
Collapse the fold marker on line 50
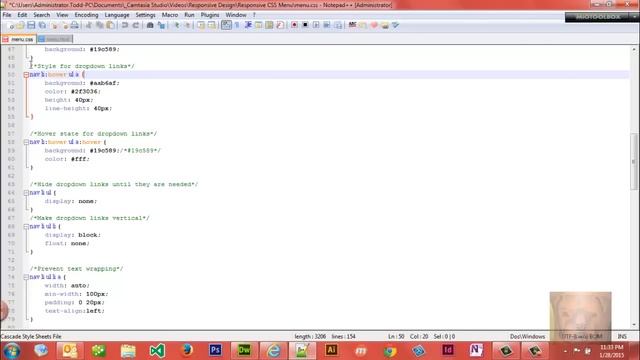(26, 75)
